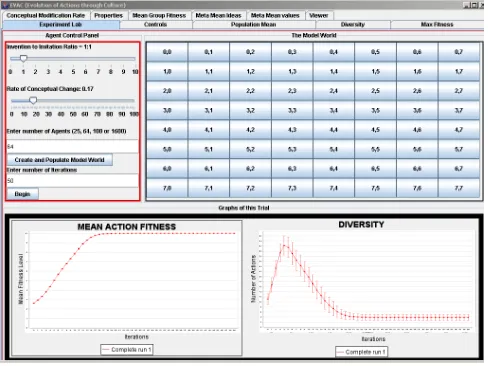This screenshot has width=488, height=366.
Task: Select model world cell 4,2
Action: [250, 130]
